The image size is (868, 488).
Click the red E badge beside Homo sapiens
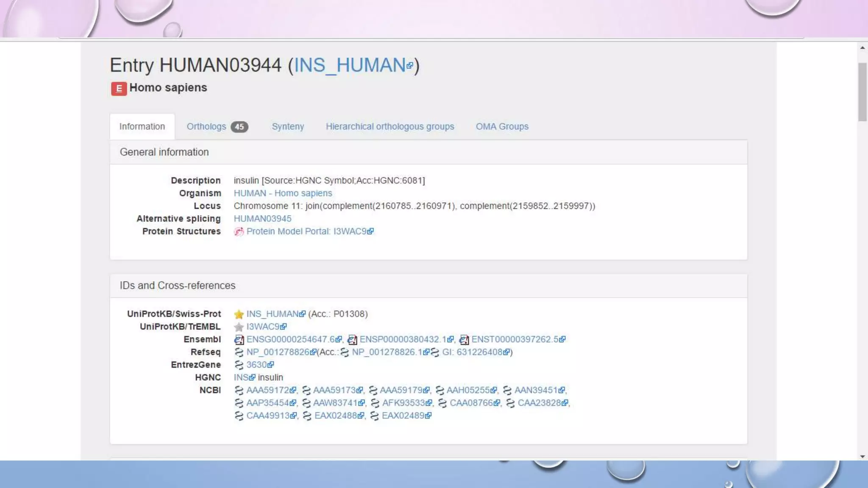(x=119, y=89)
